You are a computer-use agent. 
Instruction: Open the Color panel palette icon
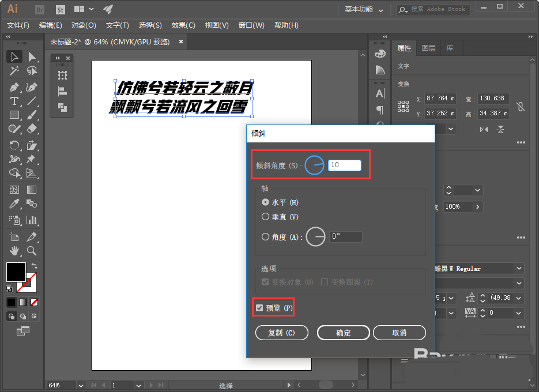[x=380, y=54]
